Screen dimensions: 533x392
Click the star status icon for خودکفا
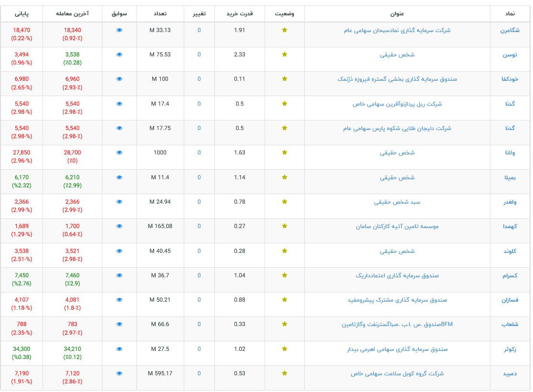pyautogui.click(x=285, y=79)
